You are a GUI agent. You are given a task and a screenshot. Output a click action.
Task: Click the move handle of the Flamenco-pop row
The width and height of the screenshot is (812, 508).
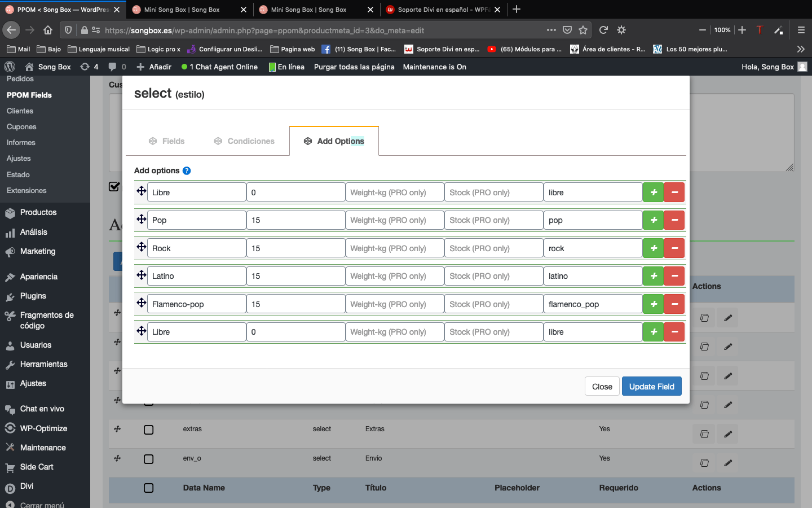(x=142, y=303)
